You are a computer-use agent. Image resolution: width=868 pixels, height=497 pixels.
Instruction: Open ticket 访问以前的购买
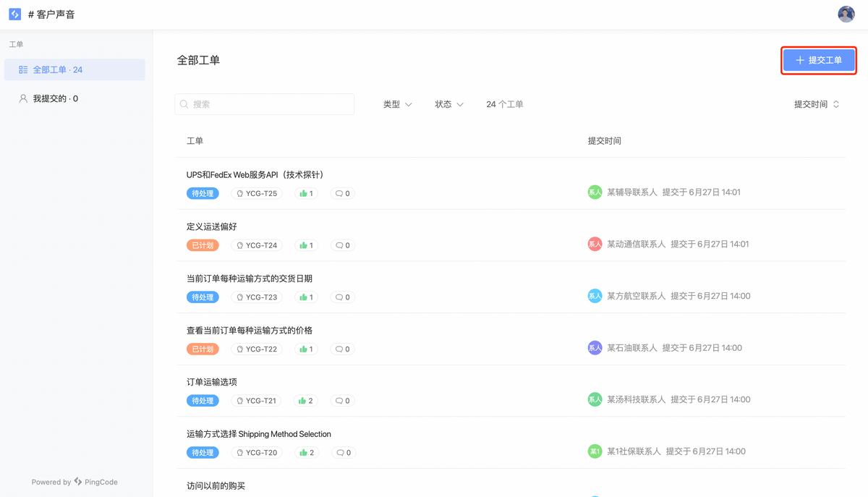pos(216,486)
